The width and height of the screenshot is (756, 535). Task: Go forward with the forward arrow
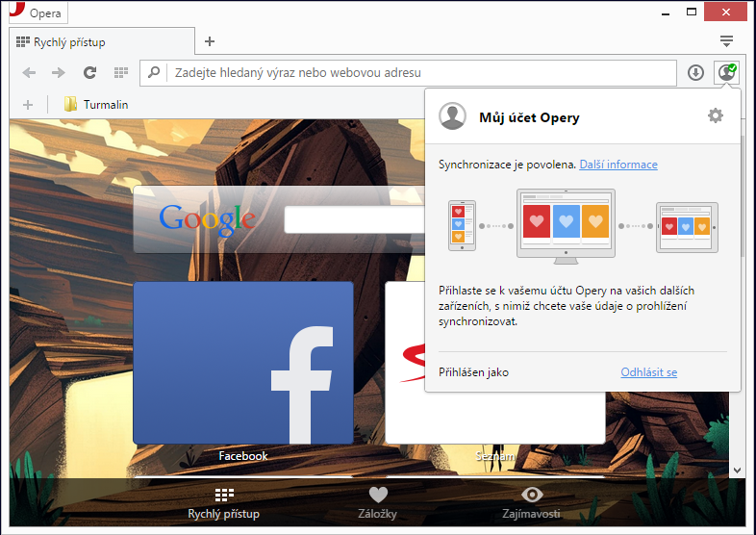point(59,73)
